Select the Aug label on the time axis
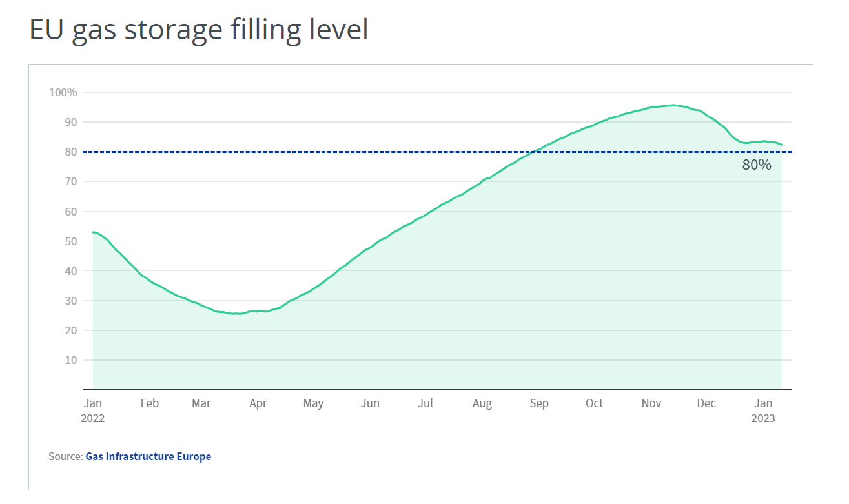Viewport: 849px width, 504px height. point(482,403)
